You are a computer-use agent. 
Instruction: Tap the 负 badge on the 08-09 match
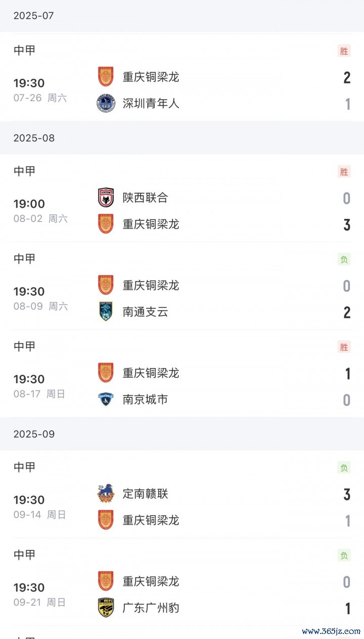pyautogui.click(x=344, y=259)
